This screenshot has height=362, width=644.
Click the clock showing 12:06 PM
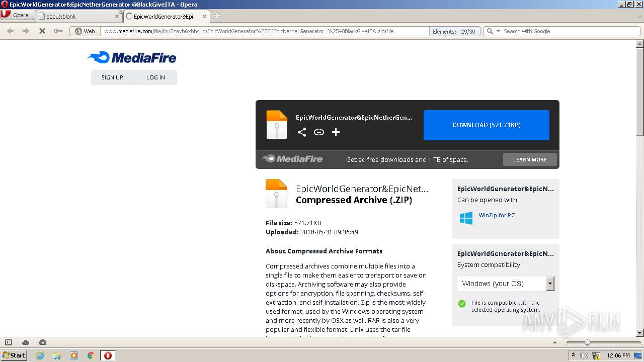click(618, 355)
